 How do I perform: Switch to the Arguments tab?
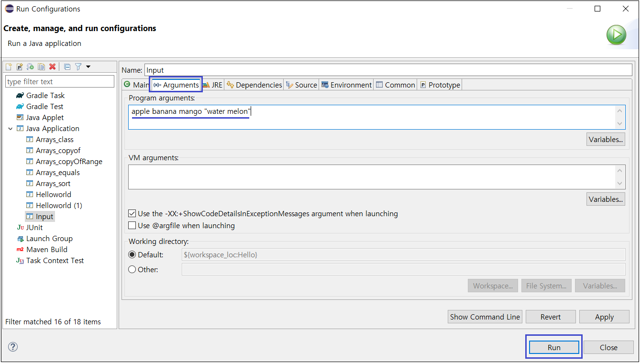click(176, 85)
